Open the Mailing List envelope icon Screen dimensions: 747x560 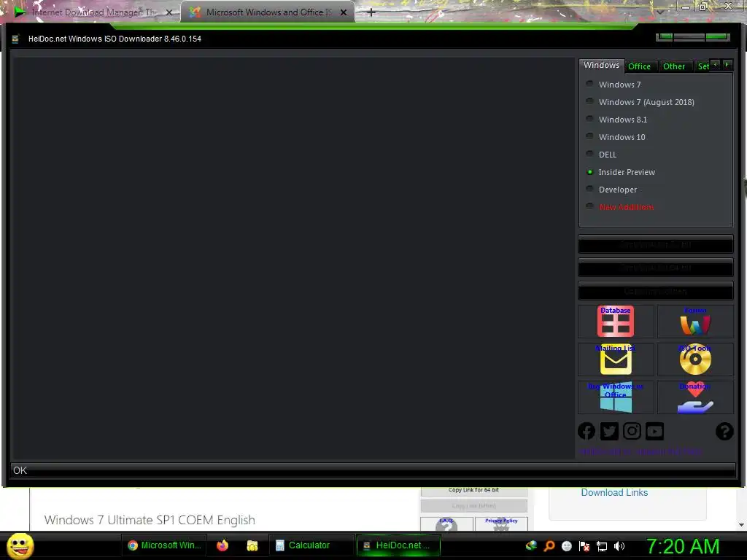click(x=616, y=359)
